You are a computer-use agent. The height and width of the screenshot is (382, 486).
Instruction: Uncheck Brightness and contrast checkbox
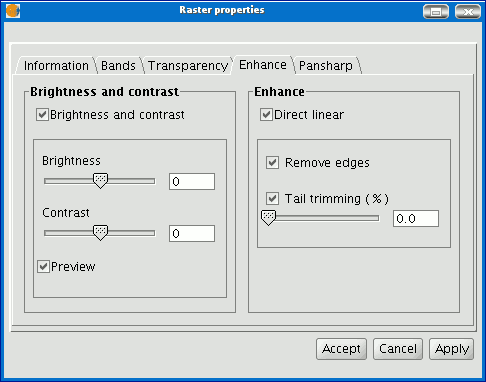[42, 115]
